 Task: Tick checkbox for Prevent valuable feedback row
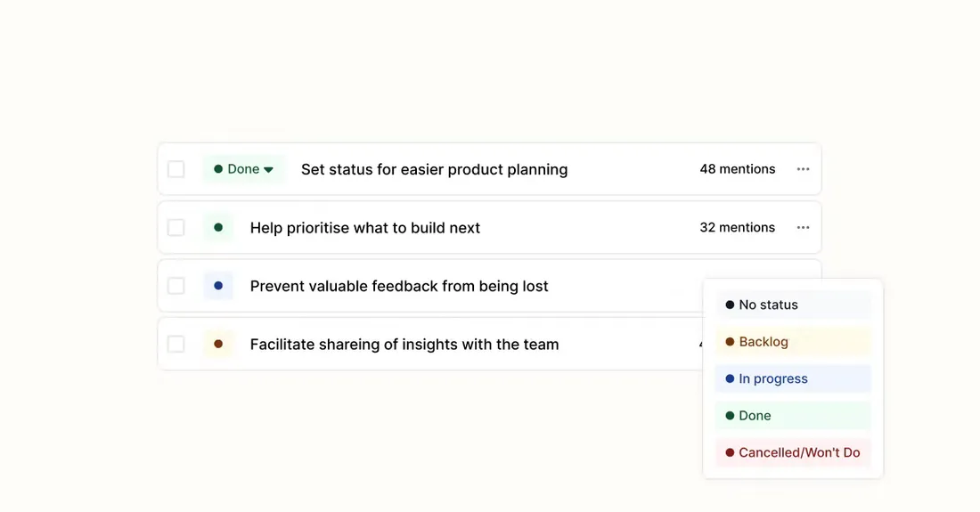[x=176, y=286]
